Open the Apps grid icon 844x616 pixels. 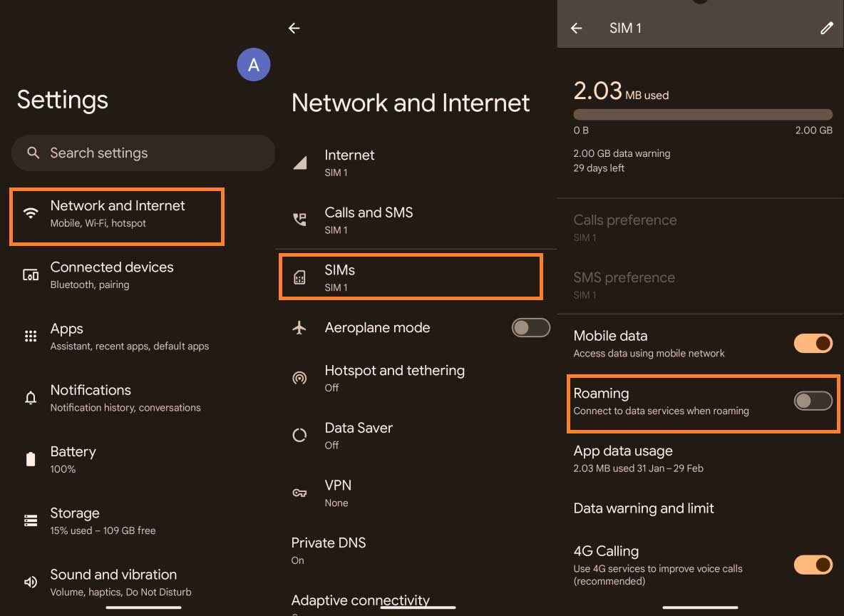tap(30, 334)
